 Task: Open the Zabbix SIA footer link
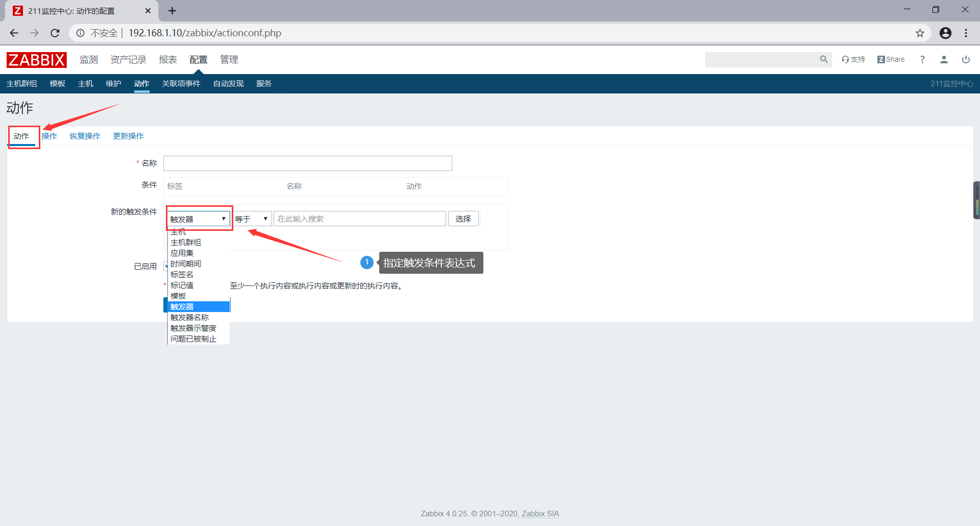540,514
